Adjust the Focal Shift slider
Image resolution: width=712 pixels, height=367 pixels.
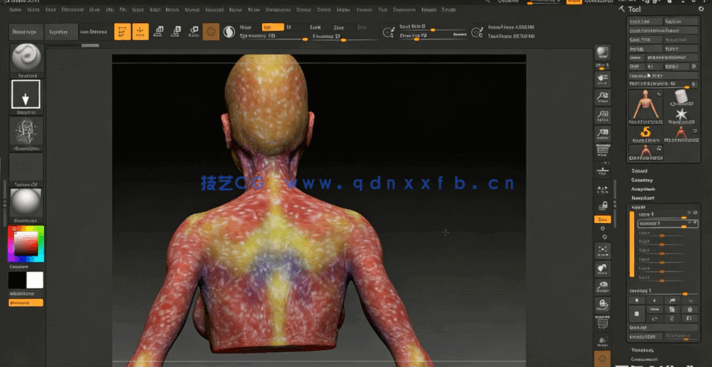(x=432, y=27)
